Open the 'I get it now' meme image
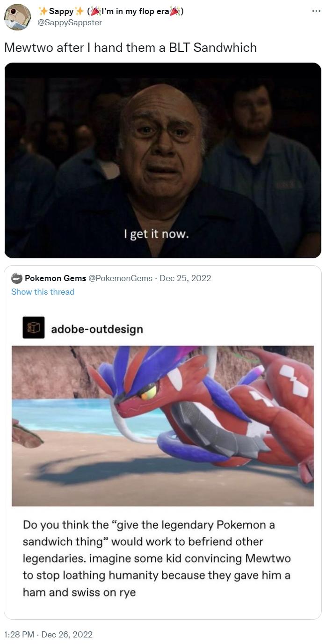The width and height of the screenshot is (326, 644). pos(163,160)
